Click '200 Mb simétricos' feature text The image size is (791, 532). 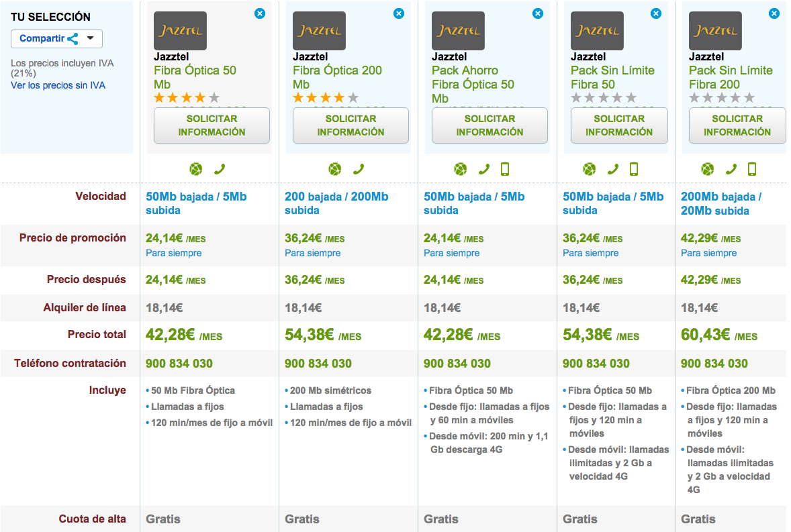click(x=330, y=390)
